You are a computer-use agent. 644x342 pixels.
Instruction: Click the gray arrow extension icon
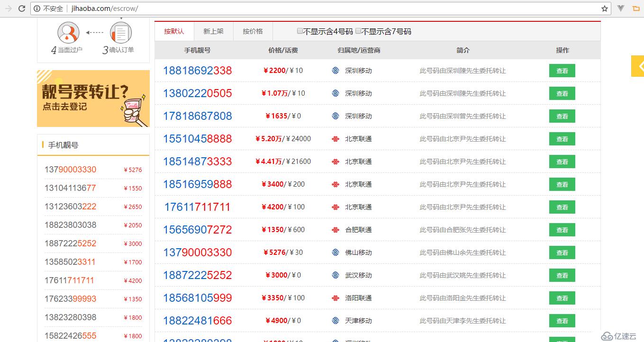621,8
